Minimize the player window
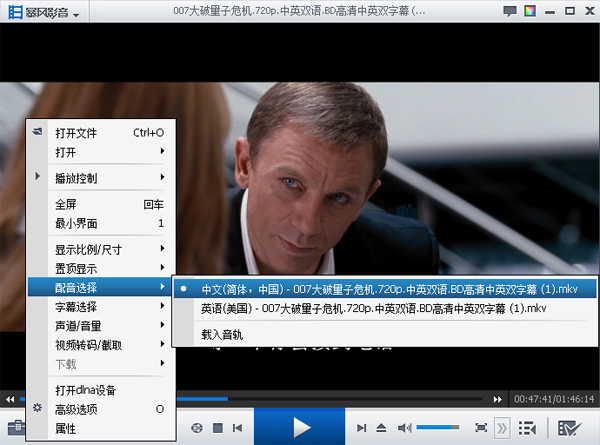600x445 pixels. coord(550,12)
